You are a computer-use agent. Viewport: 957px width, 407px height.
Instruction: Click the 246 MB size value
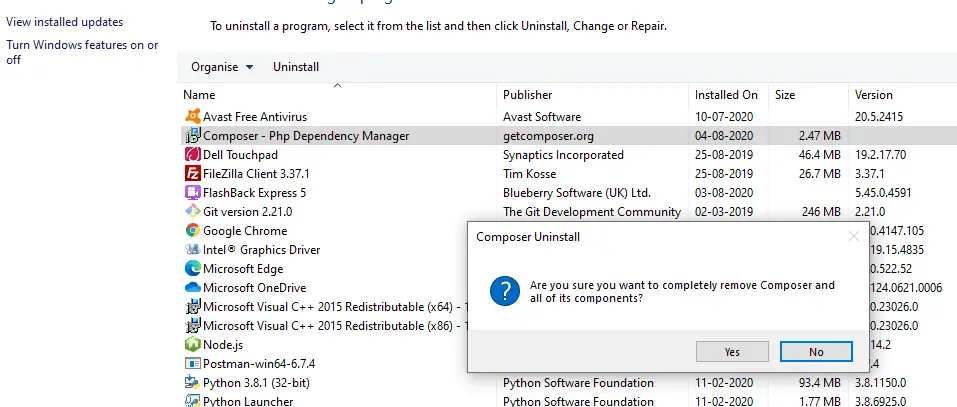[822, 212]
